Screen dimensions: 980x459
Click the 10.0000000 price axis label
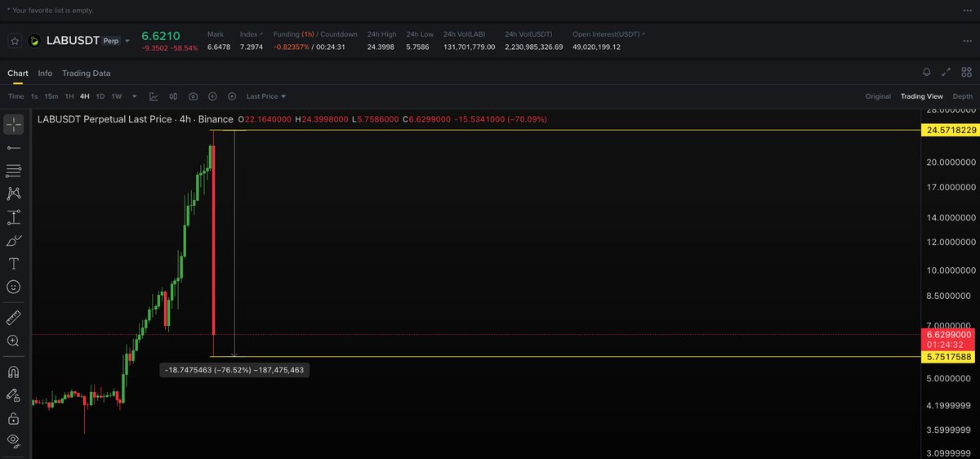pos(951,270)
